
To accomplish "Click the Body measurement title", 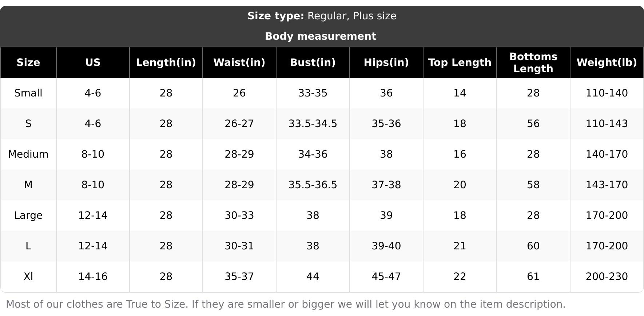I will point(321,36).
